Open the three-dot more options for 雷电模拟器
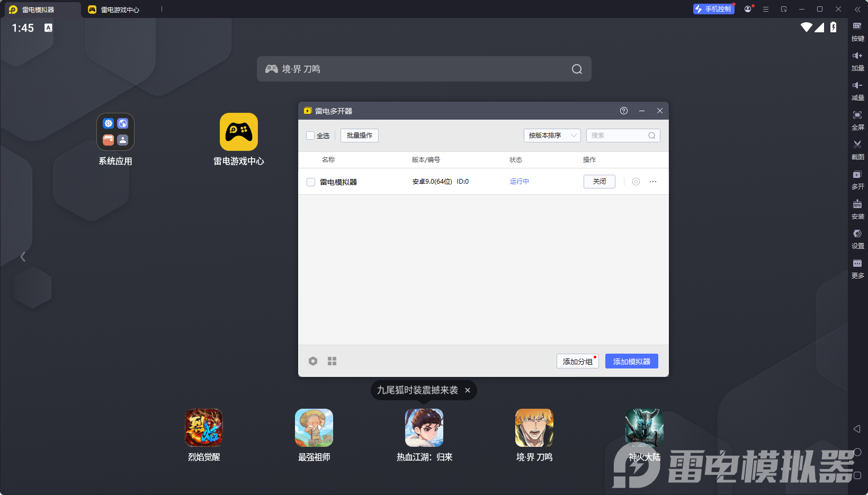The image size is (868, 495). pyautogui.click(x=653, y=182)
